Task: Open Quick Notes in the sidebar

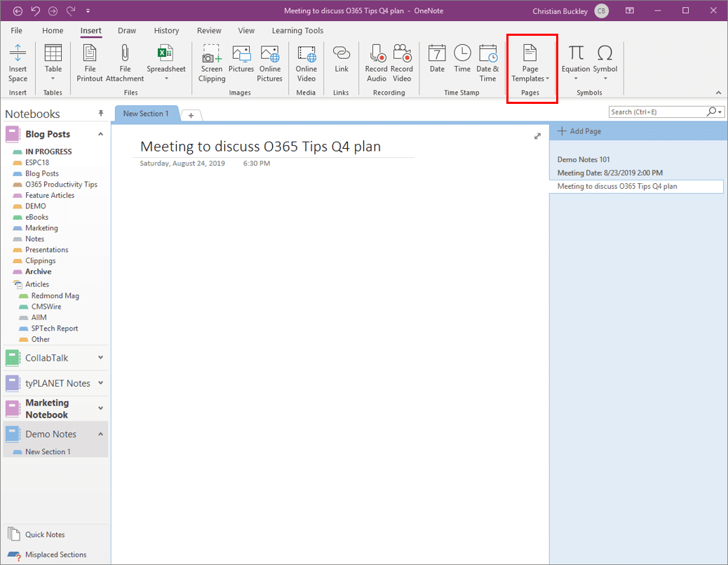Action: coord(45,534)
